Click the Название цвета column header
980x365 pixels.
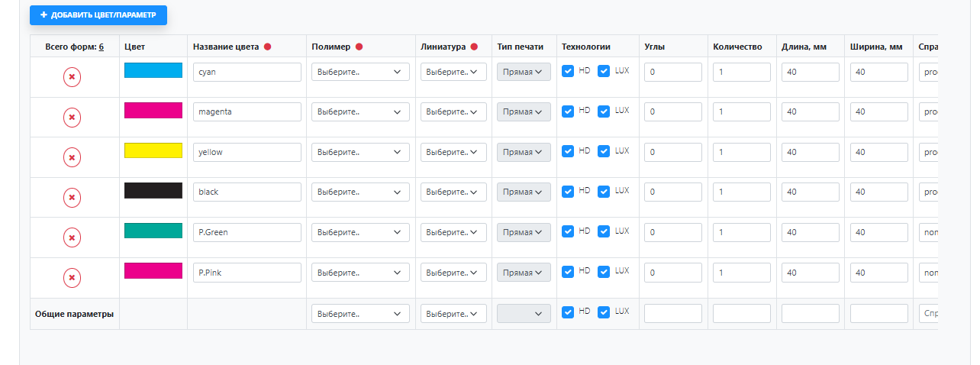[226, 47]
